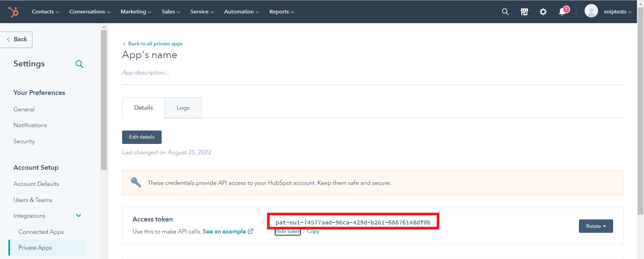Click the Edit details button

[142, 137]
